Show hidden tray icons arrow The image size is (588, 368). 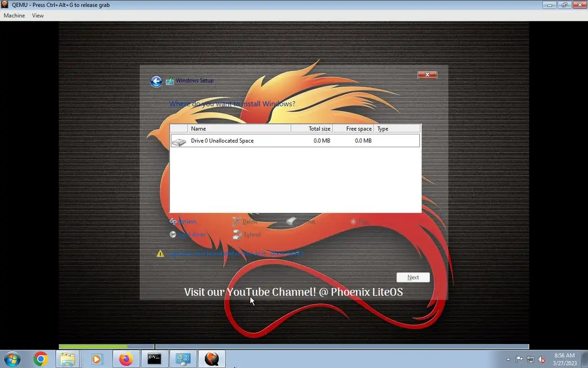pyautogui.click(x=508, y=359)
